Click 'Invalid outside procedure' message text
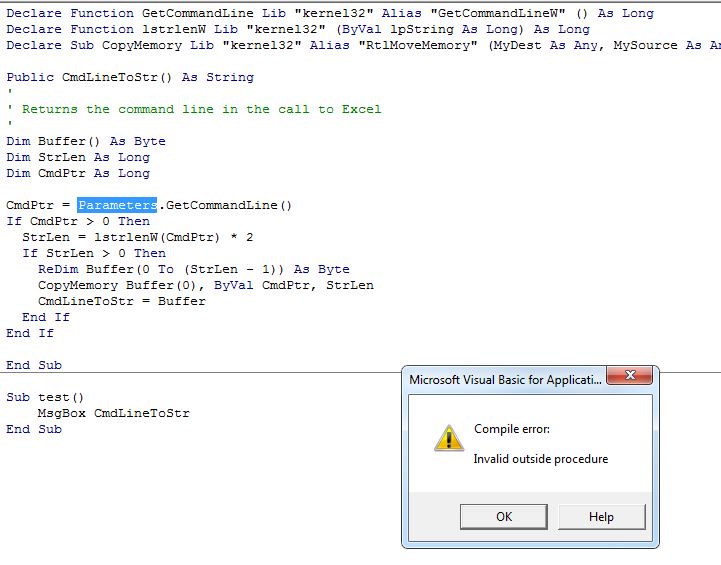Screen dimensions: 721x565 tap(541, 459)
